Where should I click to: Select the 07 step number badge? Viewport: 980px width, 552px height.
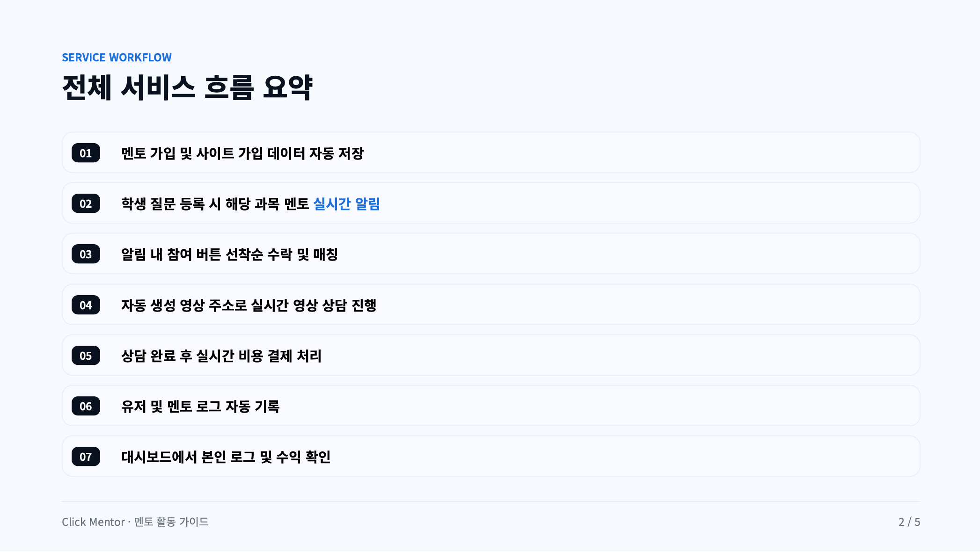[x=86, y=457]
